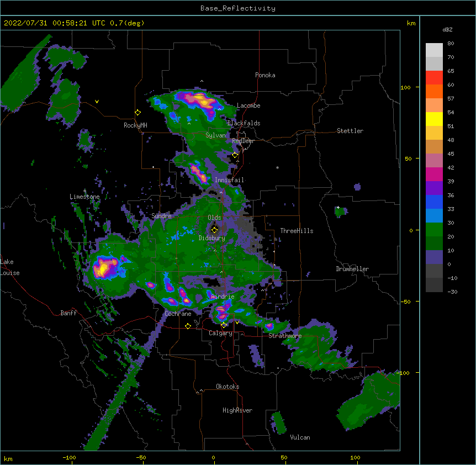
Task: Select the yellow V marker northeast of Calgary
Action: (237, 323)
